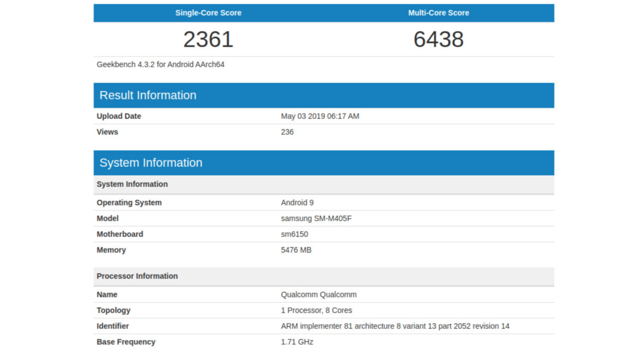Click the ARM implementer identifier value
This screenshot has width=644, height=361.
click(x=395, y=326)
